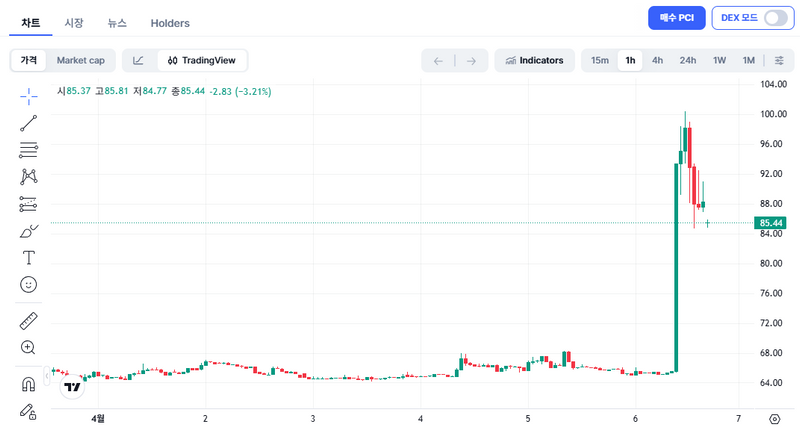Open chart settings options button
Viewport: 800px width, 439px height.
[x=779, y=60]
